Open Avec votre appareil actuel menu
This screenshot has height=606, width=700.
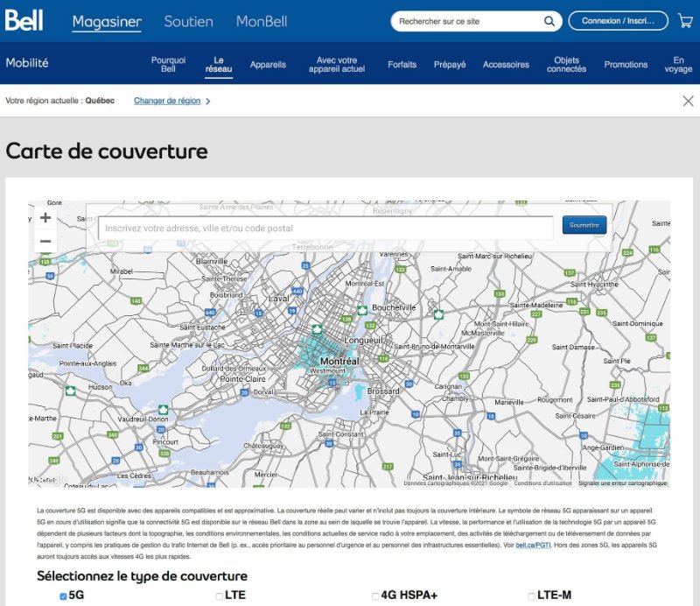point(337,64)
